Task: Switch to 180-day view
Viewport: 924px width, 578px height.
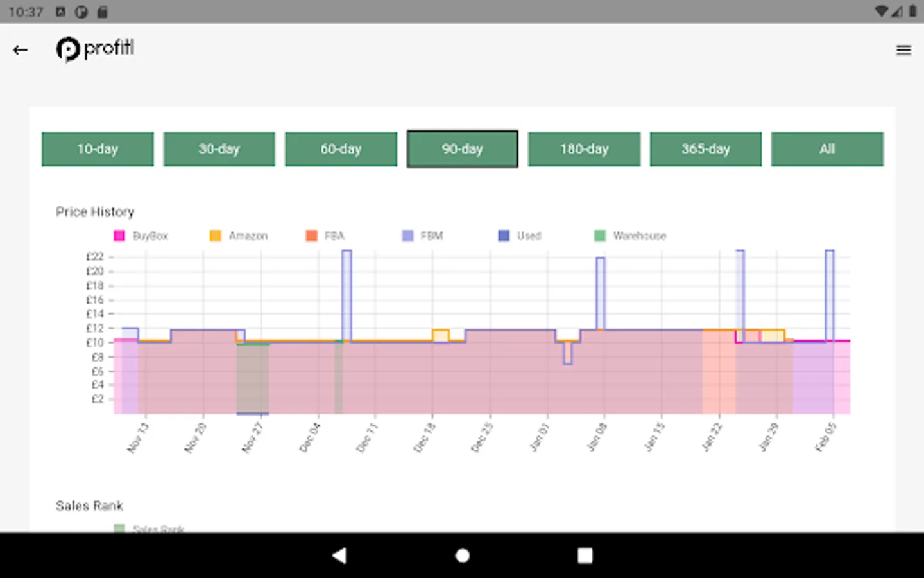Action: tap(584, 149)
